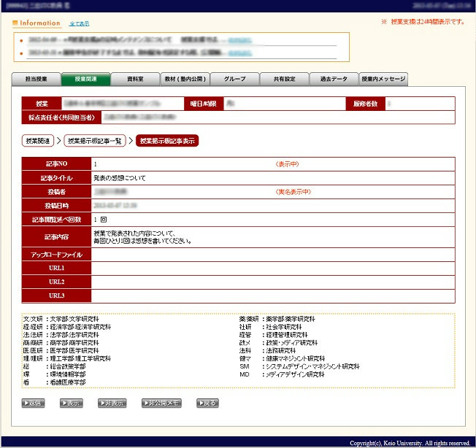Click the 全て表示 link beside Information
Screen dimensions: 476x448
tap(79, 23)
